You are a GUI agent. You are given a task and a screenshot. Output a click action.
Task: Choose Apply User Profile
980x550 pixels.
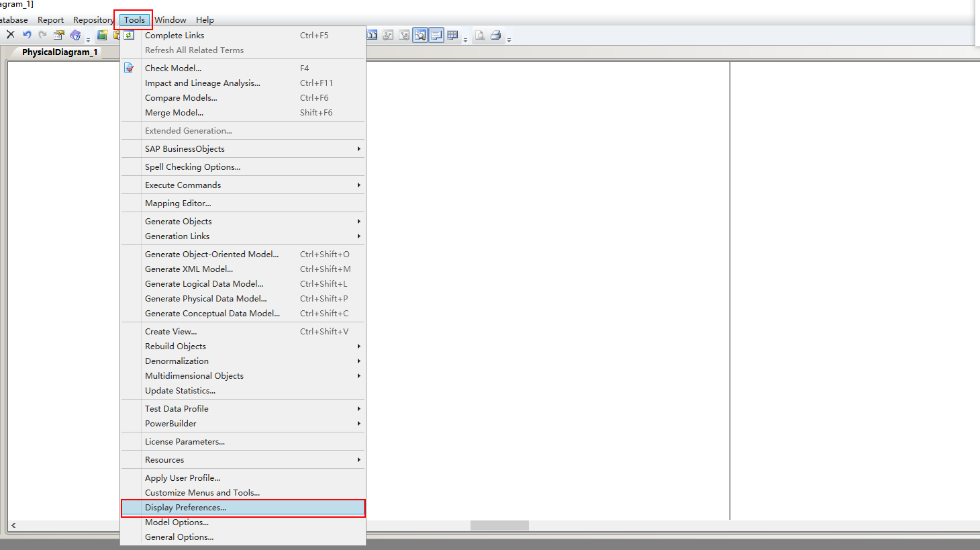click(243, 478)
